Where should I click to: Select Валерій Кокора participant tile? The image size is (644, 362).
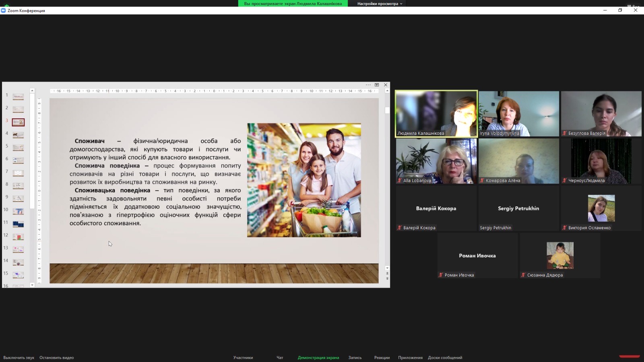pos(436,208)
